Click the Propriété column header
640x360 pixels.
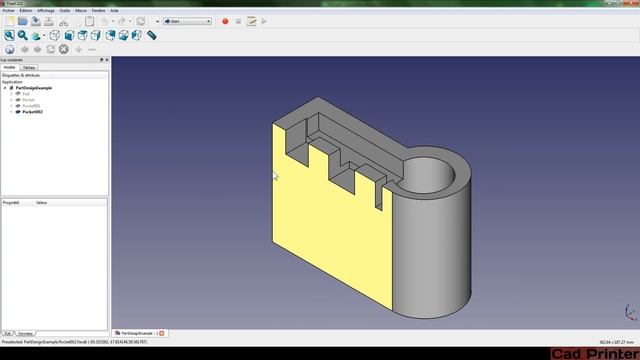pos(11,202)
